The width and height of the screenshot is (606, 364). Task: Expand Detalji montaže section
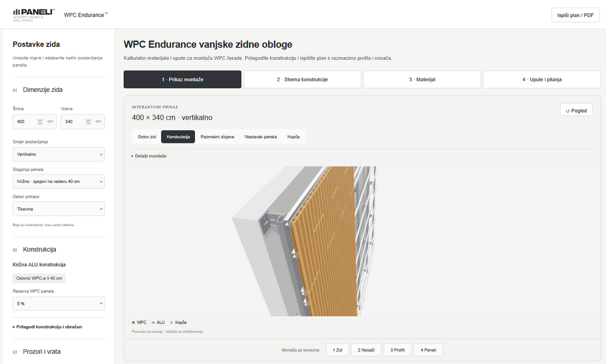coord(149,156)
